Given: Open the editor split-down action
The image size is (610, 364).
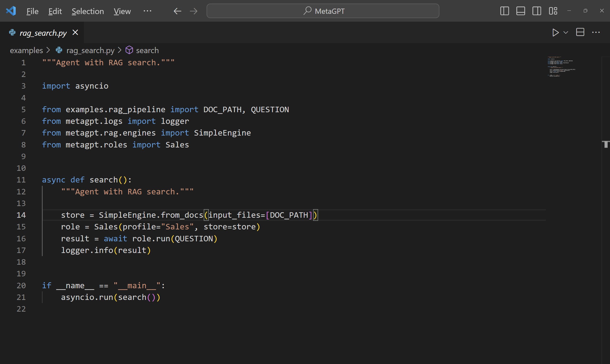Looking at the screenshot, I should coord(580,32).
